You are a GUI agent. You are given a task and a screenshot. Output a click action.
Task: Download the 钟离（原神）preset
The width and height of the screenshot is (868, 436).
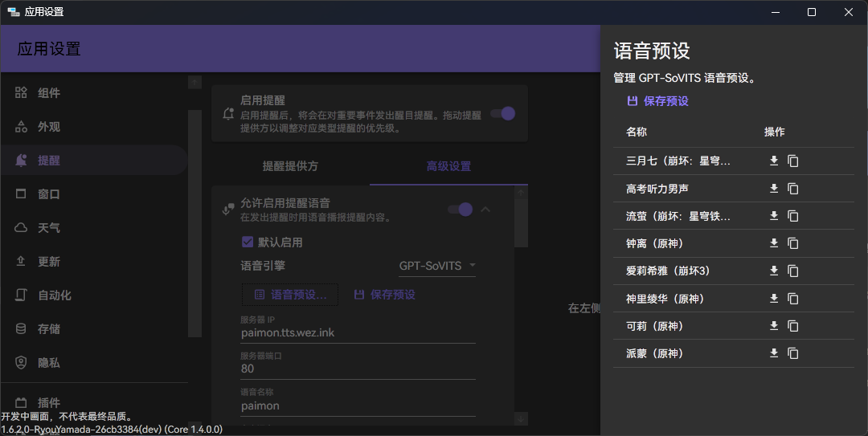[x=774, y=243]
